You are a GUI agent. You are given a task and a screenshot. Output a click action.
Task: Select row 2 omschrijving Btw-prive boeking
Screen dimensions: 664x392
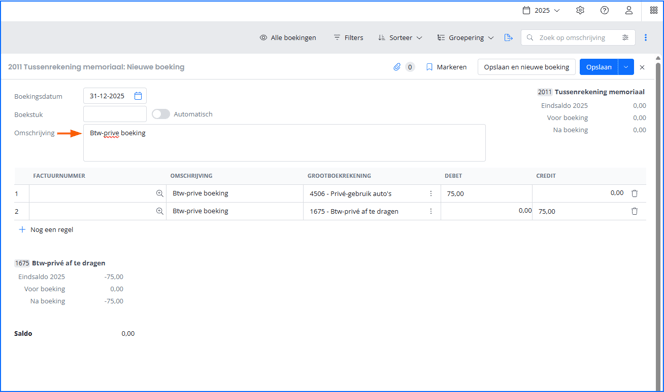click(x=235, y=211)
